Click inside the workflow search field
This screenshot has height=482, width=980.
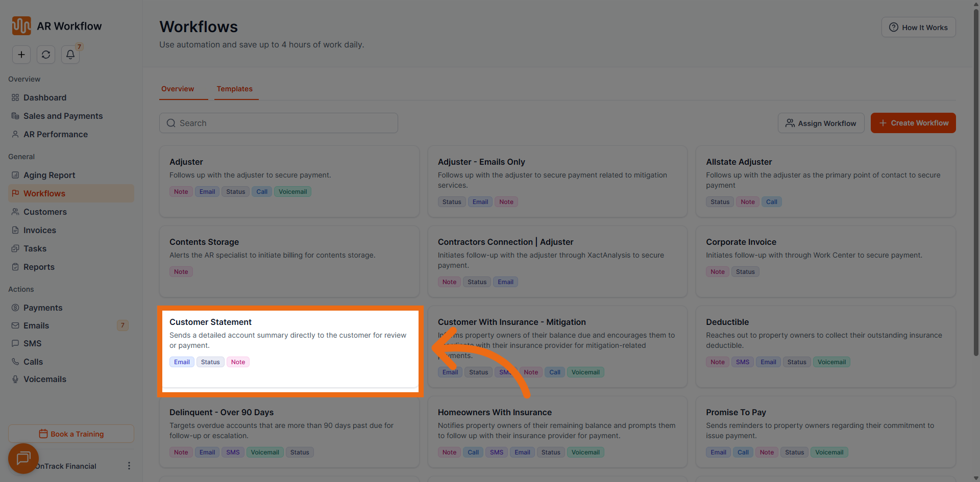pos(278,123)
